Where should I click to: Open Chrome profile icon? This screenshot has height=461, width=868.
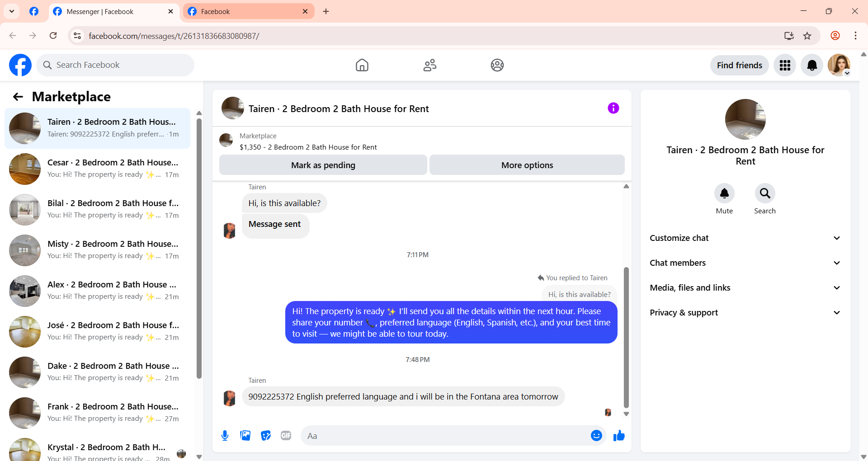coord(835,36)
